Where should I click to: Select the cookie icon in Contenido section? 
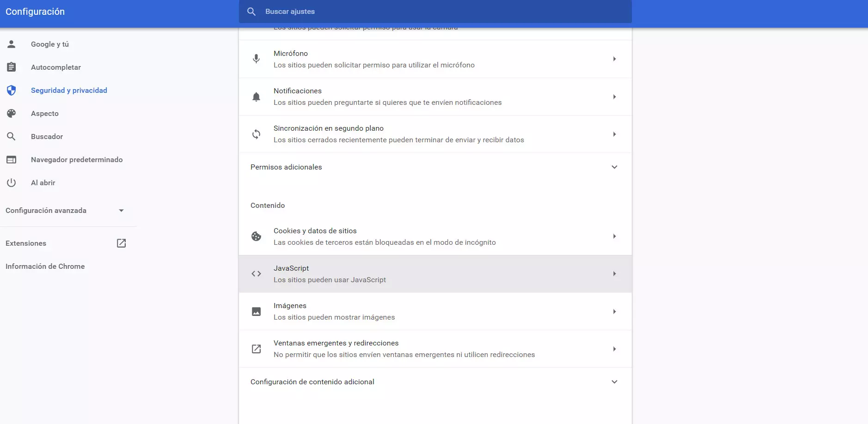point(257,236)
